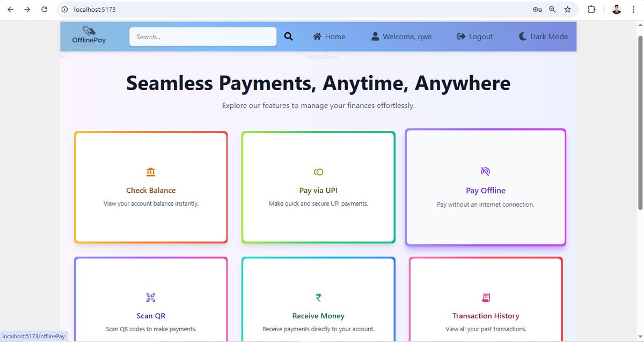
Task: Click the no-wifi icon on Pay Offline
Action: tap(486, 171)
